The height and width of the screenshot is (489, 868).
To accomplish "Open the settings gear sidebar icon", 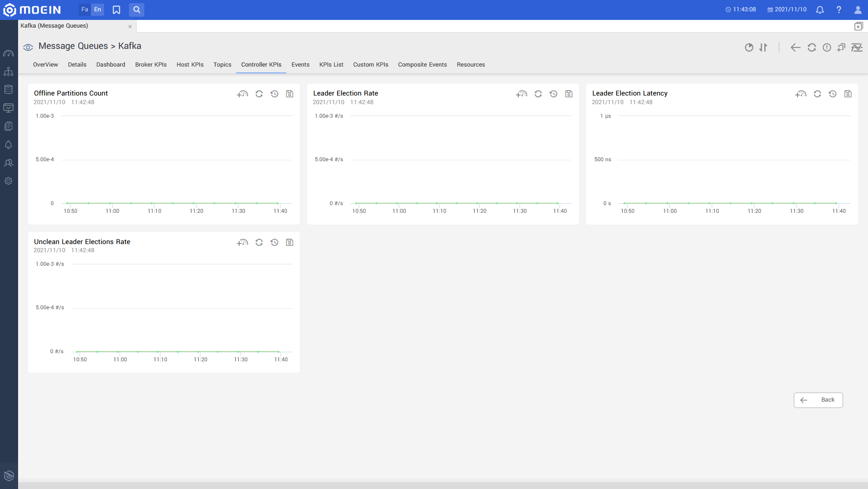I will [x=9, y=181].
